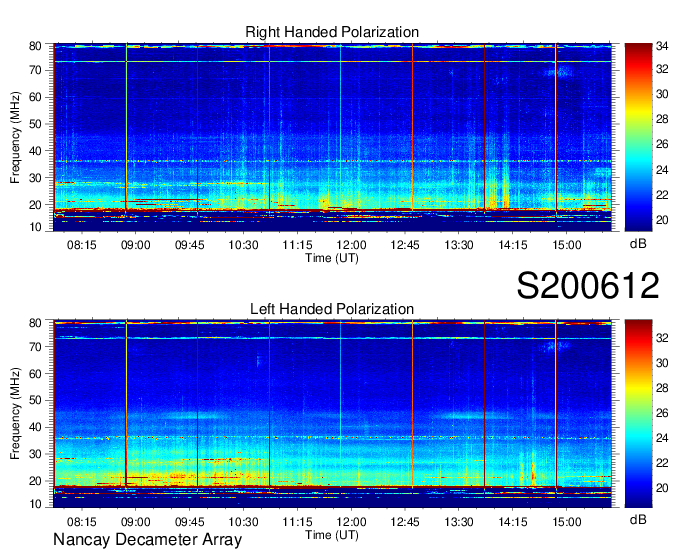680x552 pixels.
Task: Click the 10:30 tick label on the lower plot
Action: pyautogui.click(x=243, y=521)
